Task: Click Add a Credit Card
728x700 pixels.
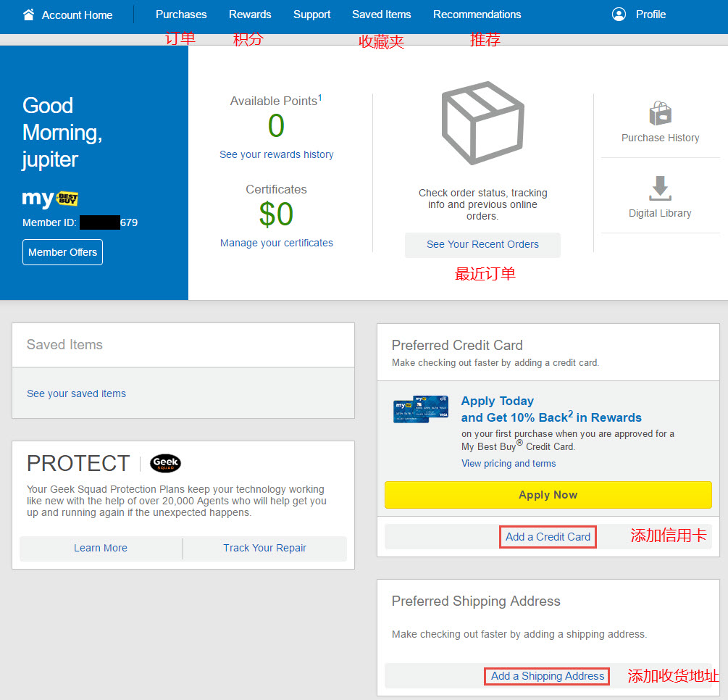Action: pyautogui.click(x=548, y=537)
